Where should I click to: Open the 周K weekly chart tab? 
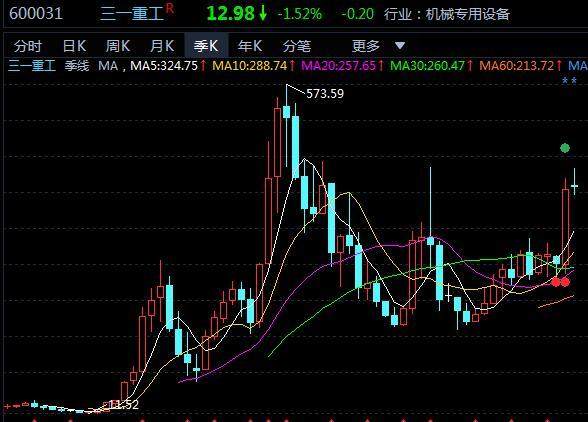tap(118, 47)
